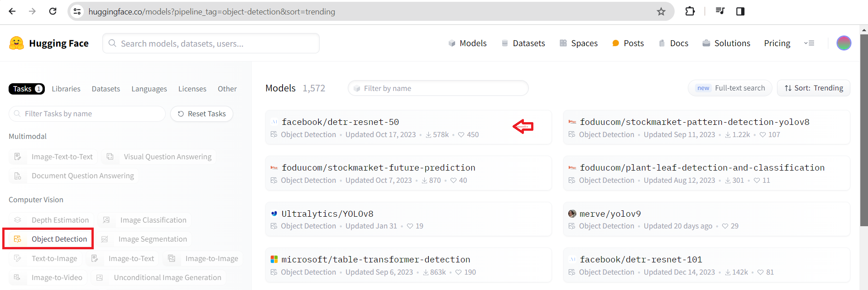
Task: Click the URL in the address bar
Action: click(211, 12)
